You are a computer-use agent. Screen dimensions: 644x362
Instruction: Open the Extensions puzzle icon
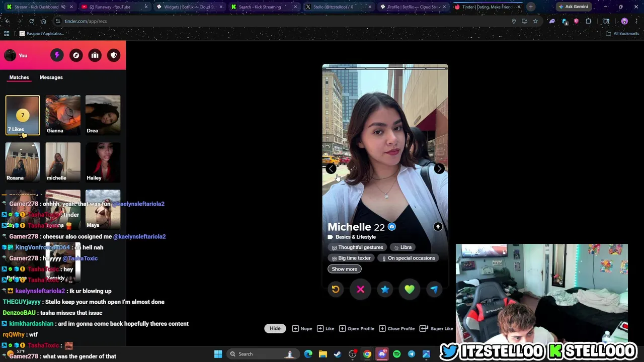[588, 21]
